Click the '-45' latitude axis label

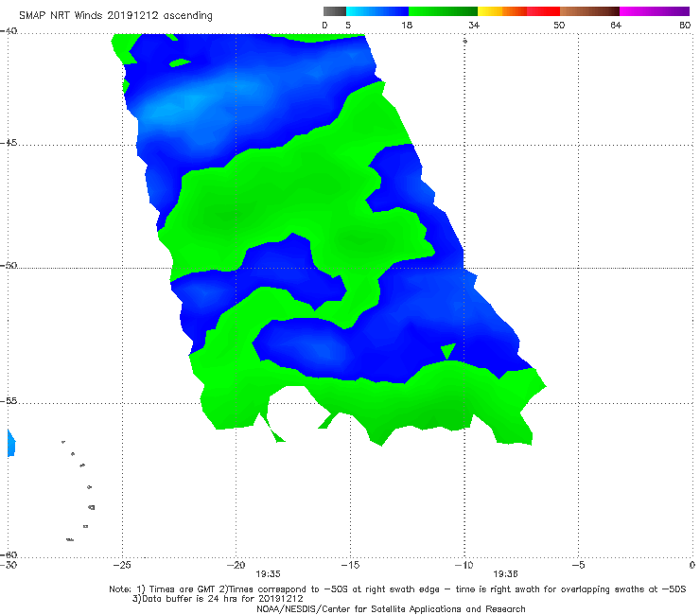click(9, 143)
